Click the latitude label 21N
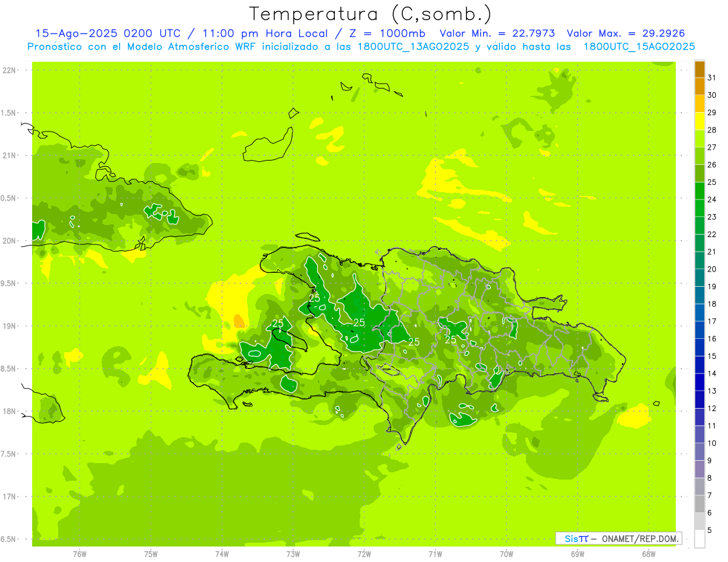The image size is (728, 562). (x=9, y=156)
